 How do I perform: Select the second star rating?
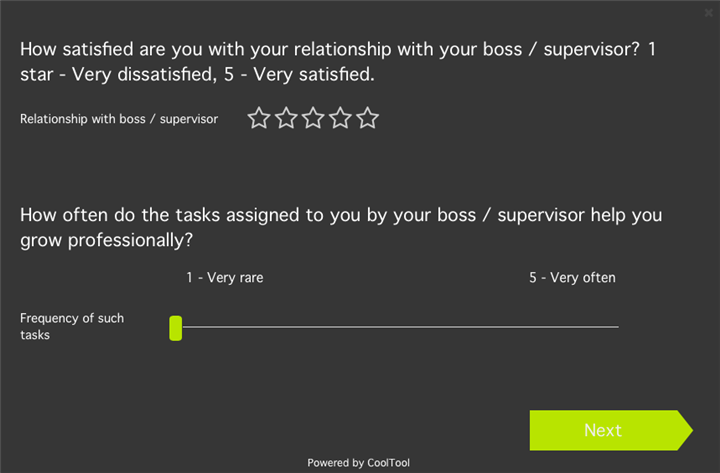(x=286, y=118)
